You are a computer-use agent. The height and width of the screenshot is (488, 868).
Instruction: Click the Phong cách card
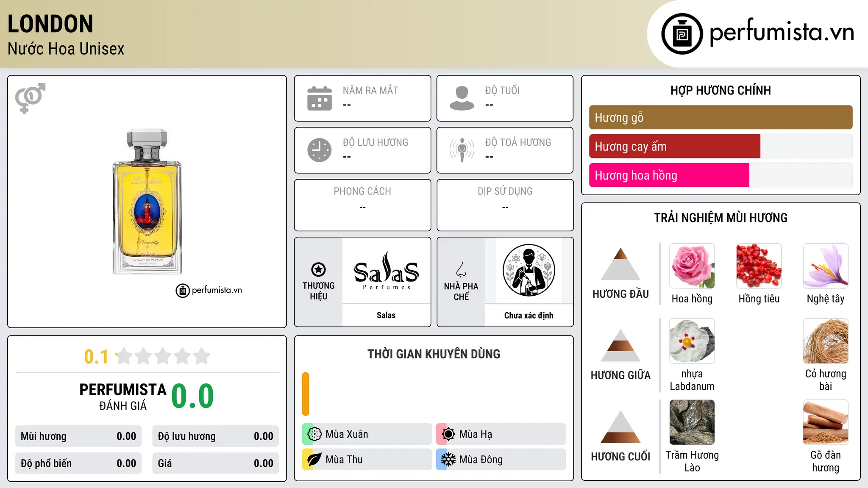(362, 205)
